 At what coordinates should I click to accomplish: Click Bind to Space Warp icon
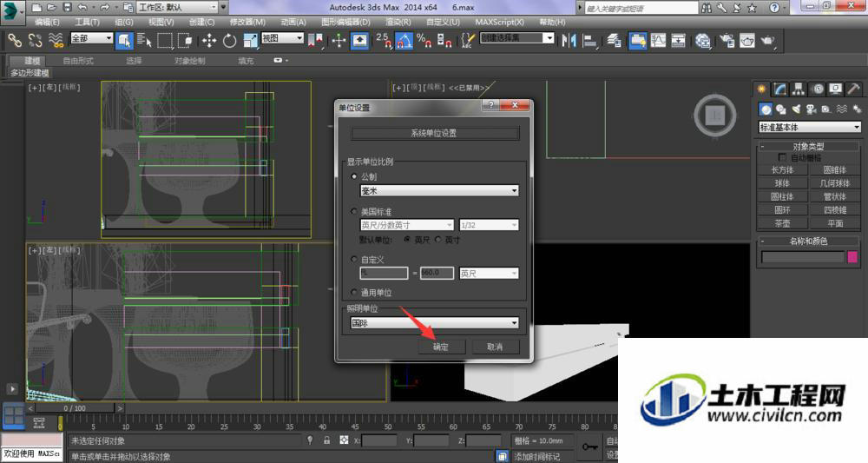(56, 41)
